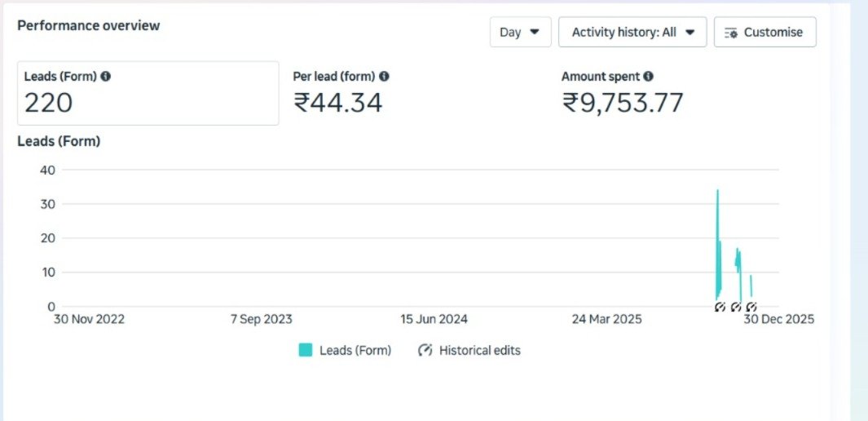The image size is (868, 421).
Task: Click the sliders icon in Customise button
Action: pos(730,33)
